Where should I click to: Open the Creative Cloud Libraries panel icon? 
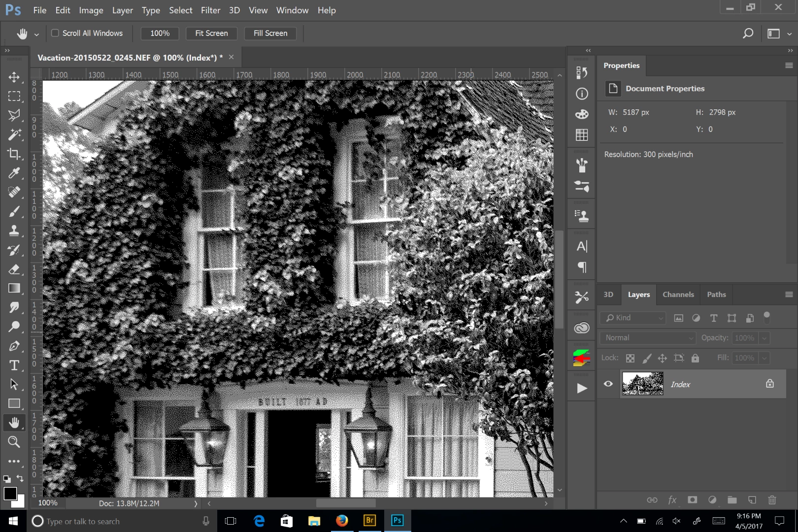click(582, 328)
